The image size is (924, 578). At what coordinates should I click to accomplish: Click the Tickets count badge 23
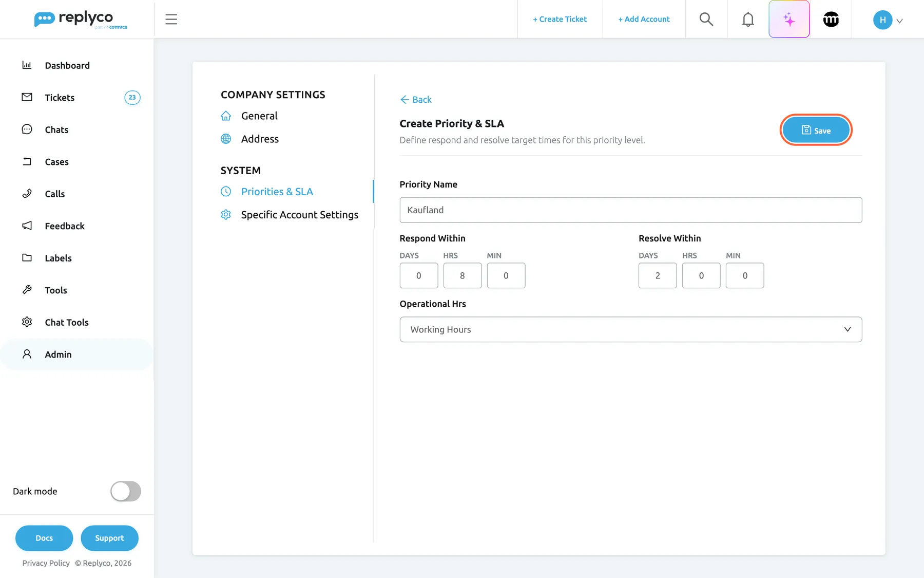(x=132, y=98)
